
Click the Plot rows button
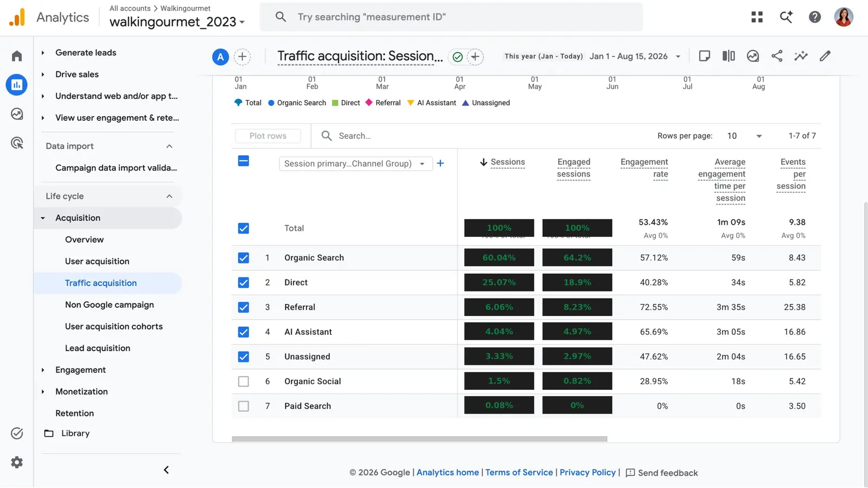268,136
